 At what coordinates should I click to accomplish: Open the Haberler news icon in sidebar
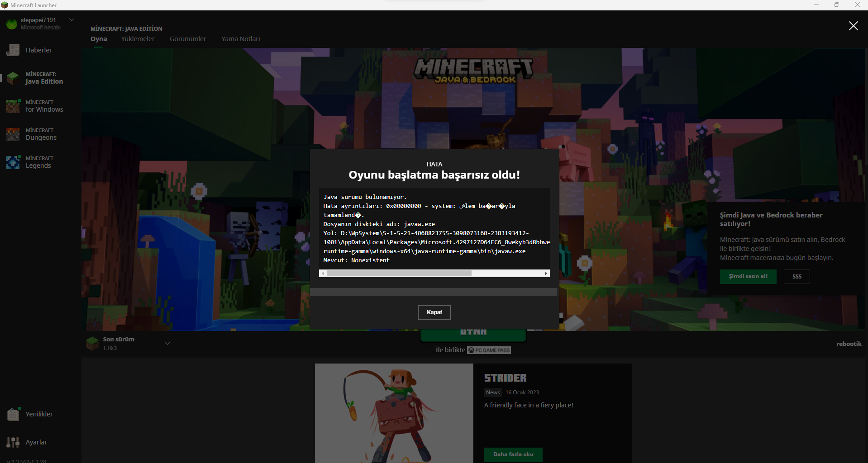[13, 50]
